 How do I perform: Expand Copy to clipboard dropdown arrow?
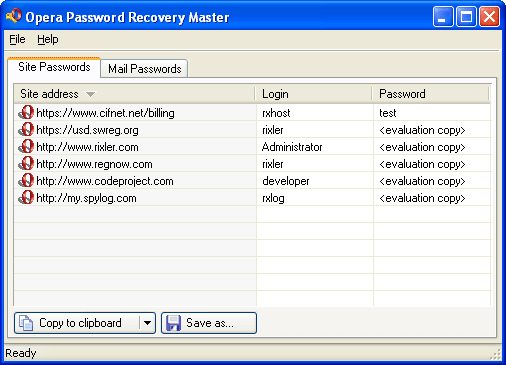coord(147,323)
